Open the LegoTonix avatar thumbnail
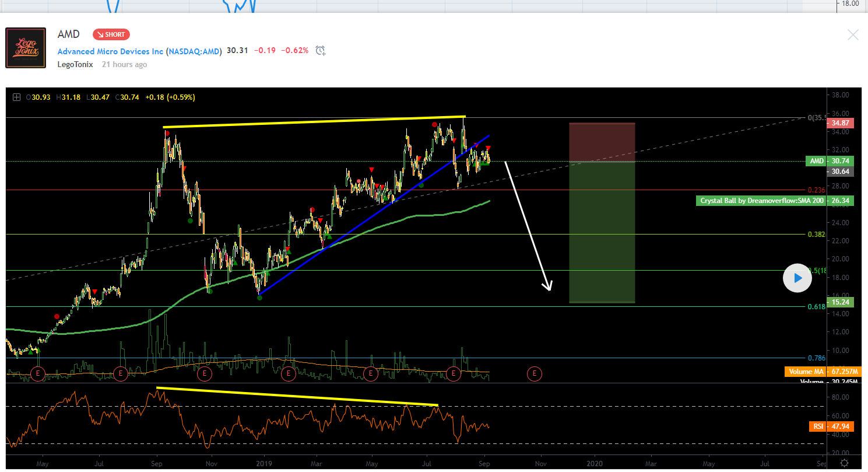The width and height of the screenshot is (868, 472). 26,48
